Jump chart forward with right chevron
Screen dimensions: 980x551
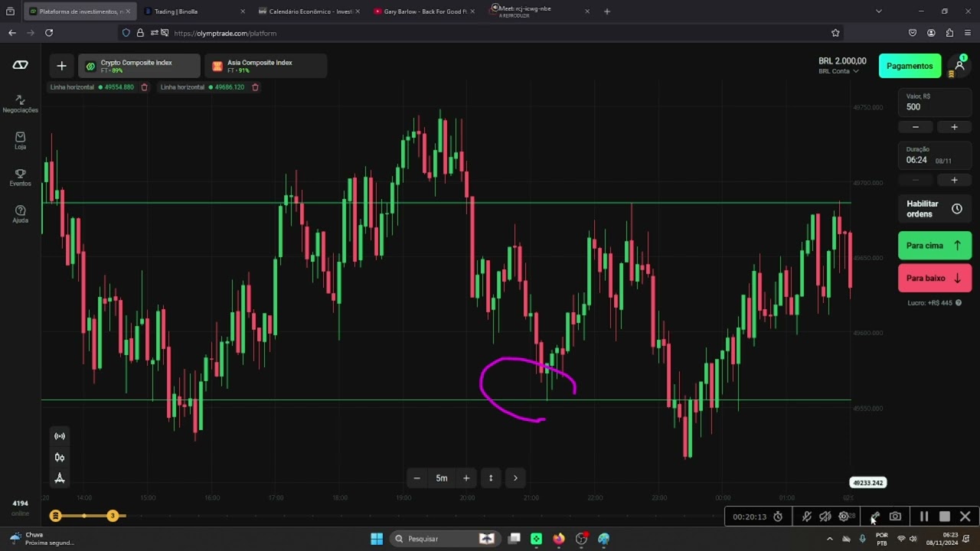point(515,478)
